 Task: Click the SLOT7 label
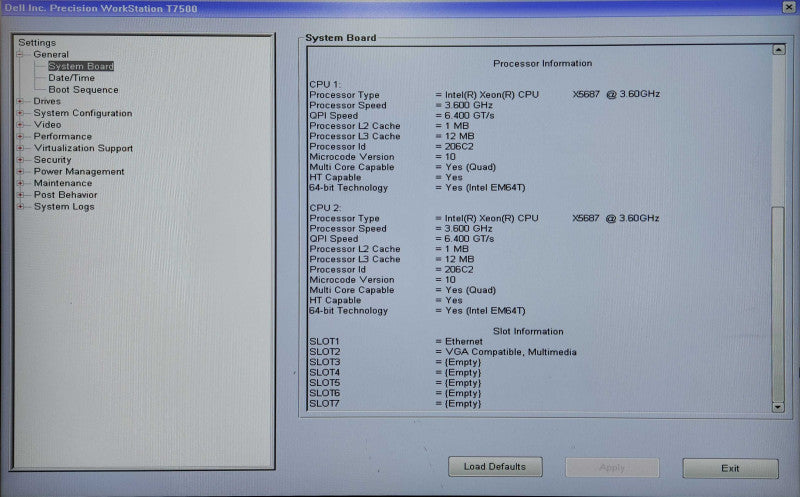(x=324, y=404)
